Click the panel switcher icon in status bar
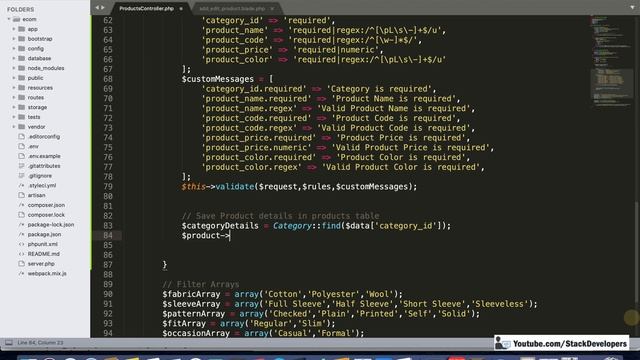This screenshot has height=360, width=640. (x=9, y=342)
